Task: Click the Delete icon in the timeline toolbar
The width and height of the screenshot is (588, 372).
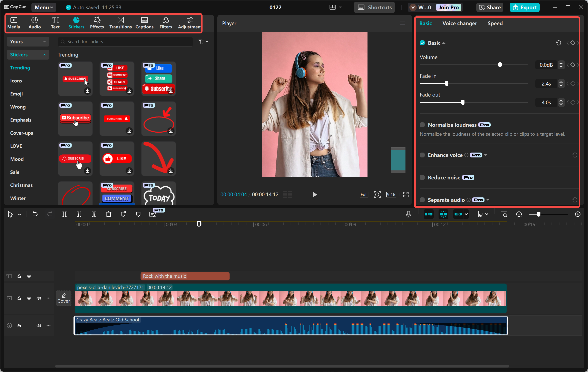Action: 108,214
